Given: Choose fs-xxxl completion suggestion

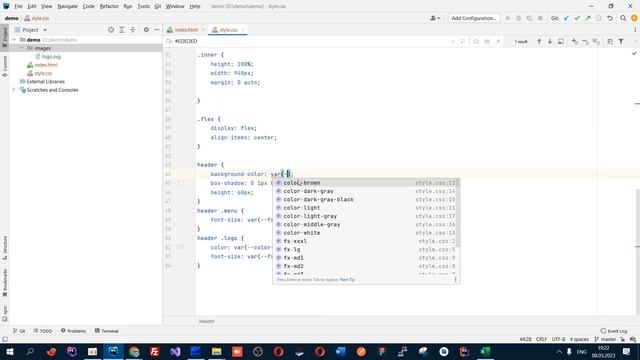Looking at the screenshot, I should (x=366, y=241).
